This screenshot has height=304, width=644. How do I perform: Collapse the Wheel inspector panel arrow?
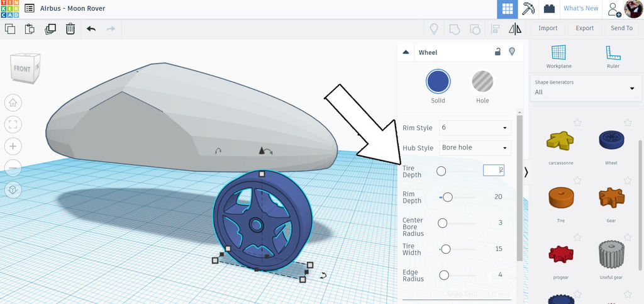(406, 52)
